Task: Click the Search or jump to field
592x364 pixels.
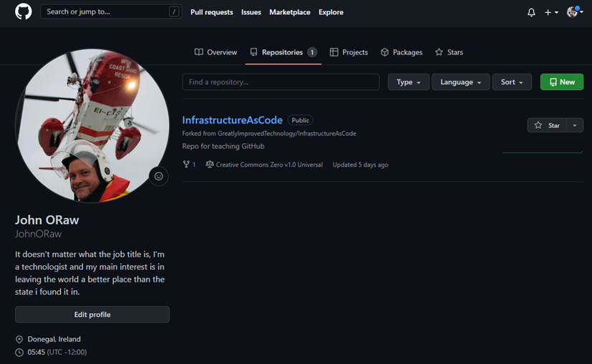Action: (x=111, y=11)
